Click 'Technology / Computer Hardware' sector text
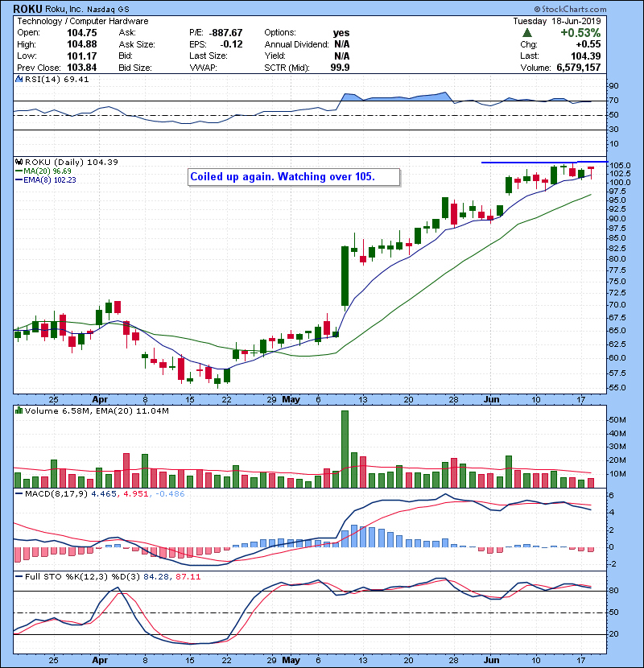 [83, 21]
